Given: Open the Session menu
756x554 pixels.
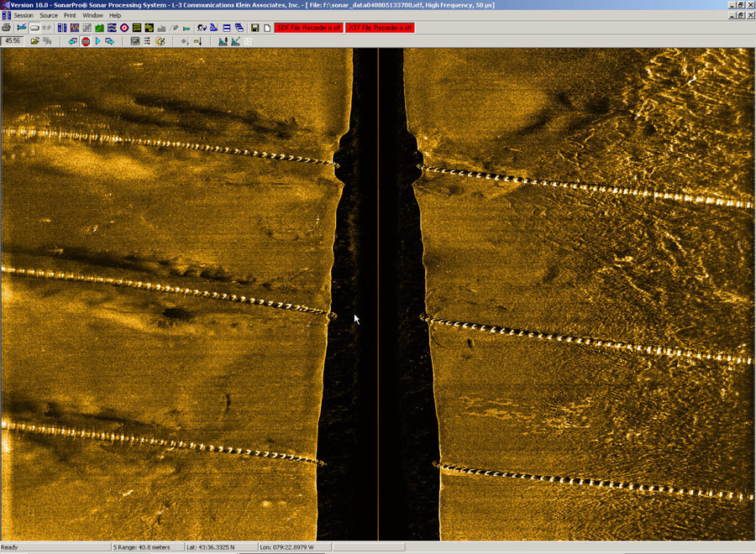Looking at the screenshot, I should click(x=24, y=15).
